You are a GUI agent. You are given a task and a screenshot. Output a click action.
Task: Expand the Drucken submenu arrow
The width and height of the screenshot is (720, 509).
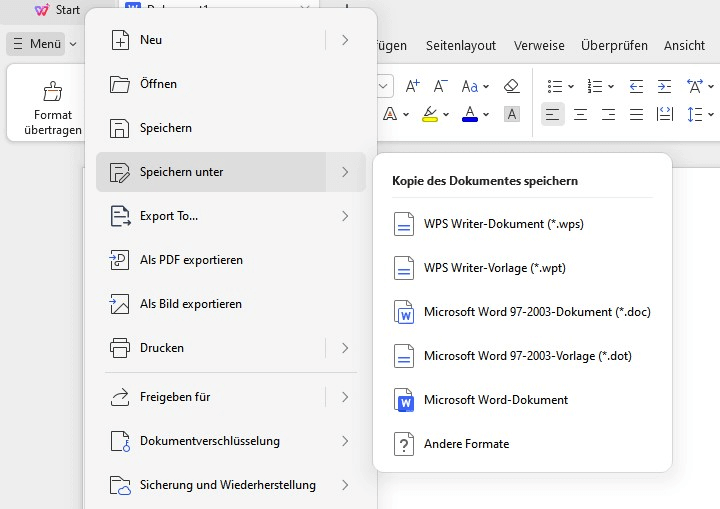click(345, 348)
